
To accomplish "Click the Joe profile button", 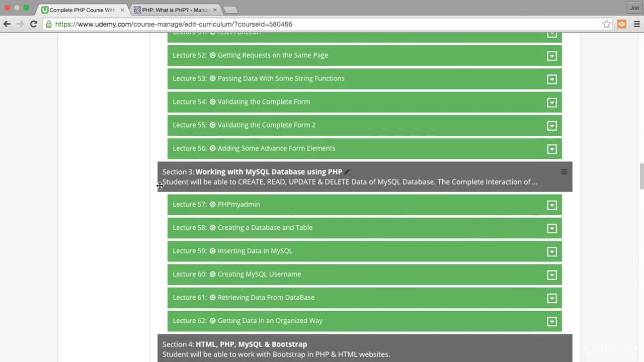I will 634,8.
